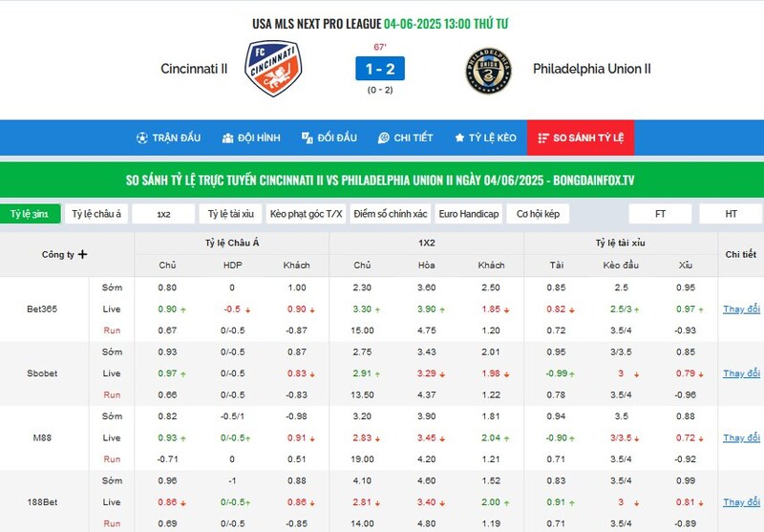Screen dimensions: 764x532
Task: Switch to the ĐỐI ĐẦU tab
Action: (x=329, y=138)
